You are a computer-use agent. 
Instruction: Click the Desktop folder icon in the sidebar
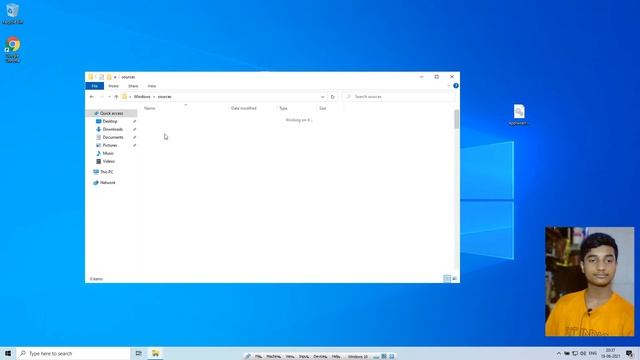[98, 121]
